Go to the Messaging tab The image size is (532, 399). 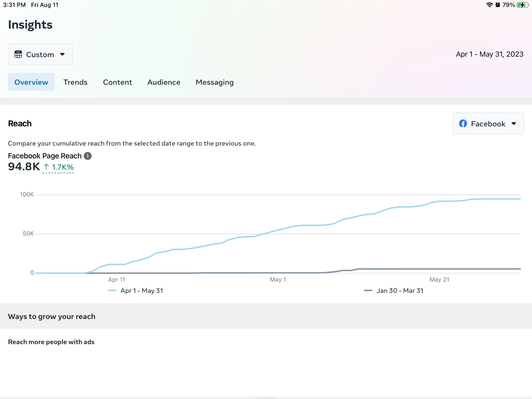(x=215, y=82)
